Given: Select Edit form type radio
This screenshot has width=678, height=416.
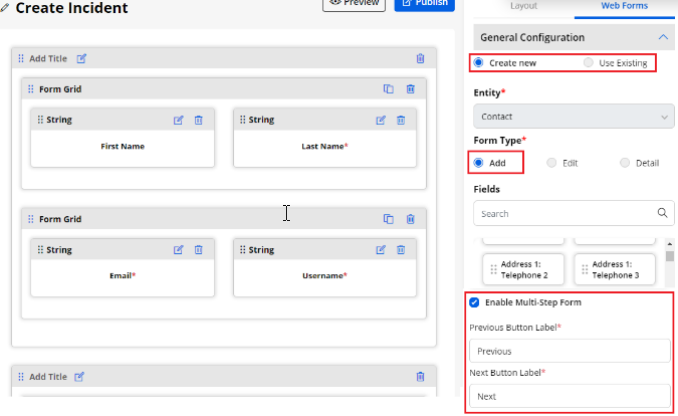Looking at the screenshot, I should click(552, 162).
